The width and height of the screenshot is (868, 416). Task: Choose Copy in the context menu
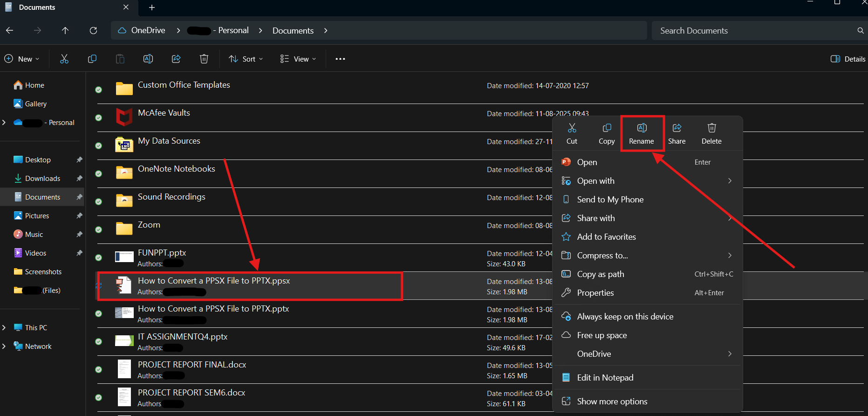[x=607, y=133]
